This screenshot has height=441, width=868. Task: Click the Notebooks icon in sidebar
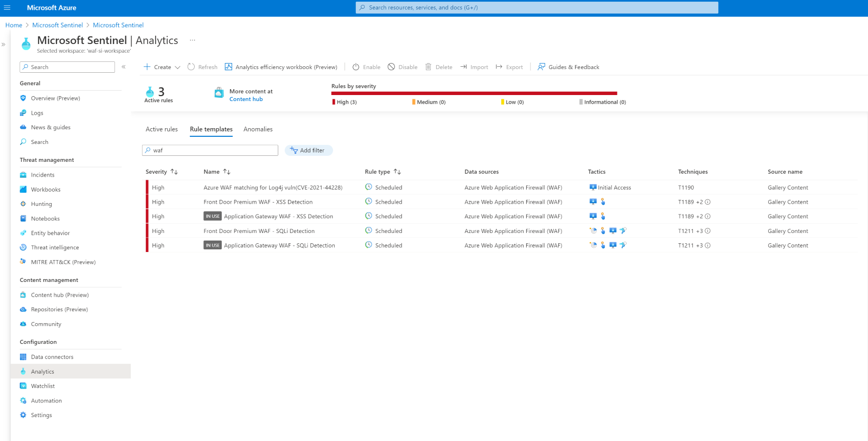[x=23, y=218]
